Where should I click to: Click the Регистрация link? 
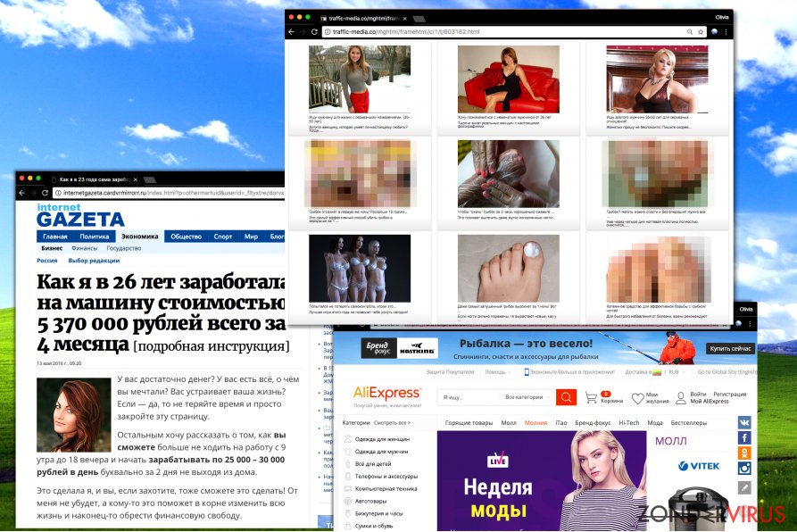(730, 394)
